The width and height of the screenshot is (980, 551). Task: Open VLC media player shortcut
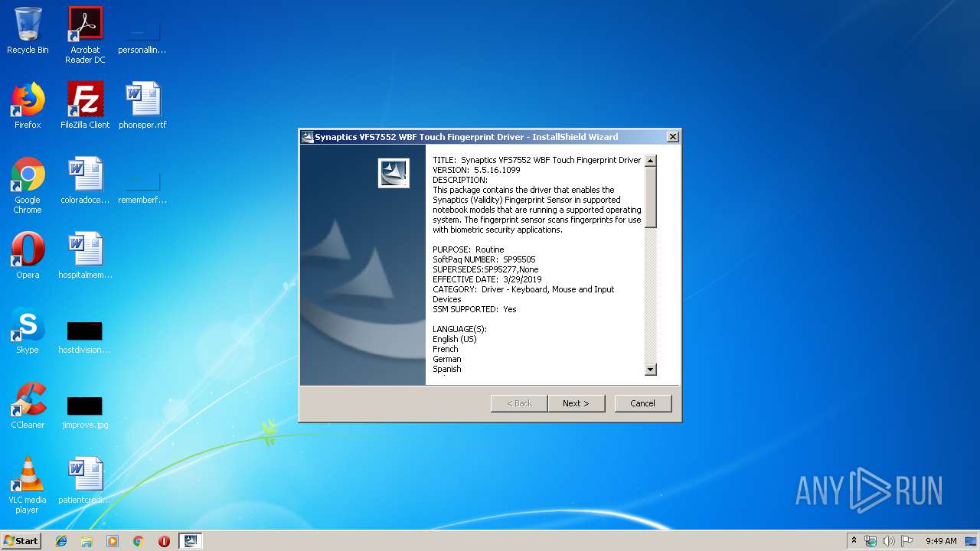click(x=28, y=485)
